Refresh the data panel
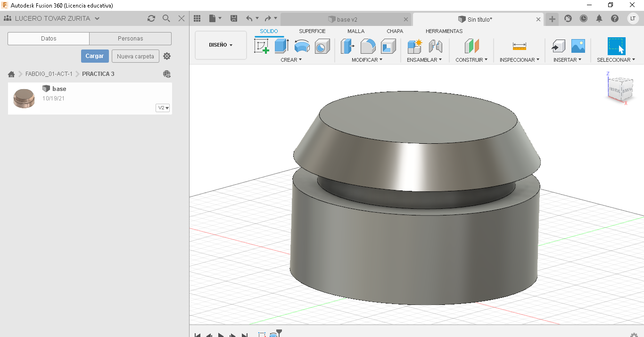This screenshot has height=337, width=644. coord(151,18)
